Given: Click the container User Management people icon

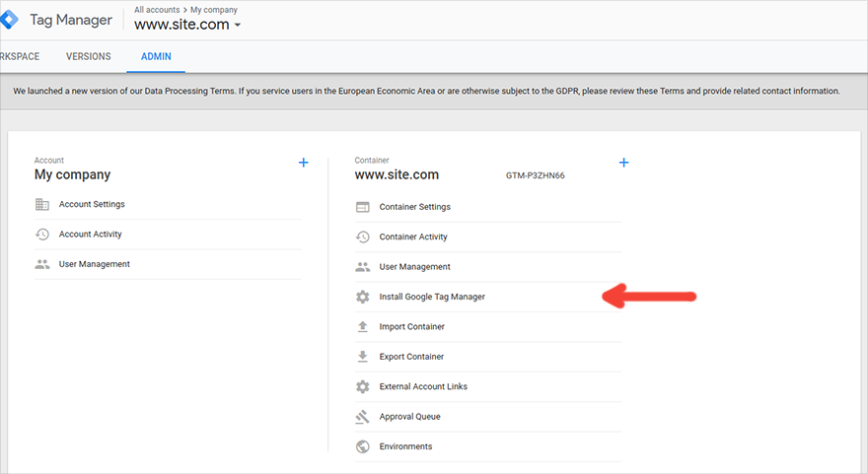Looking at the screenshot, I should [x=363, y=267].
